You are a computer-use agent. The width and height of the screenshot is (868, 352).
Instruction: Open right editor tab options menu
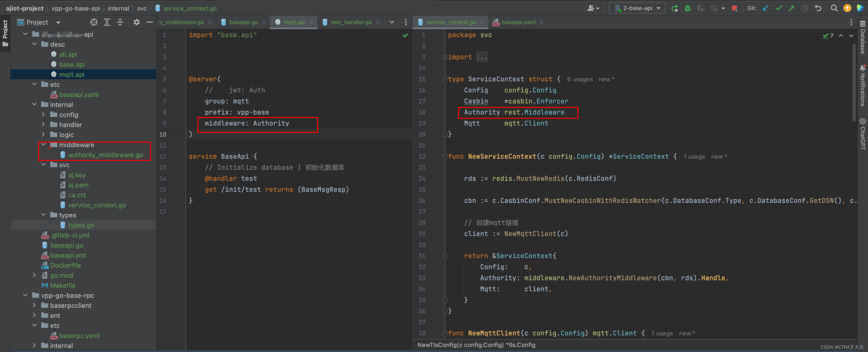pos(851,22)
